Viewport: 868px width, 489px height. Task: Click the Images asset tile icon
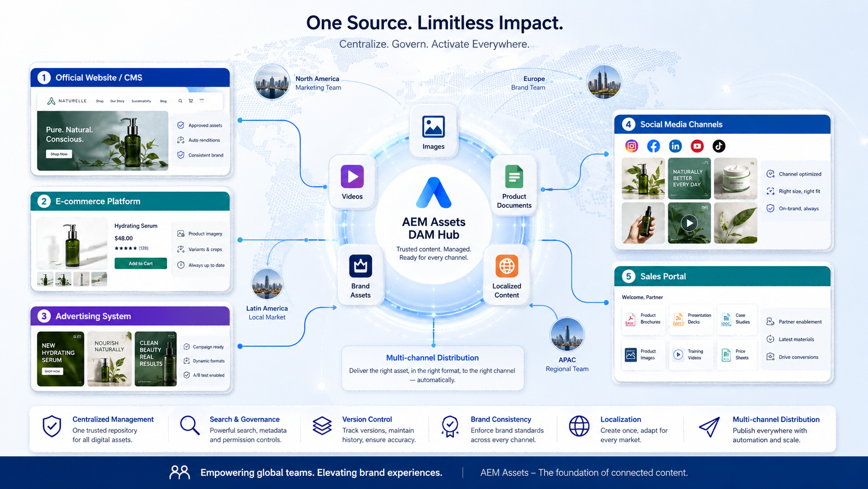pos(433,127)
